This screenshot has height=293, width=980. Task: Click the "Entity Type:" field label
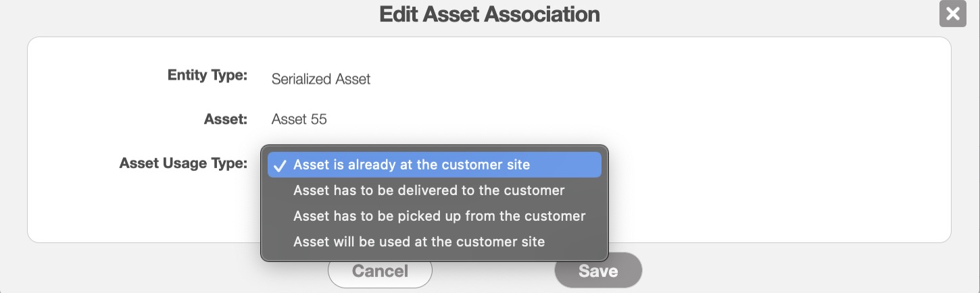click(207, 76)
